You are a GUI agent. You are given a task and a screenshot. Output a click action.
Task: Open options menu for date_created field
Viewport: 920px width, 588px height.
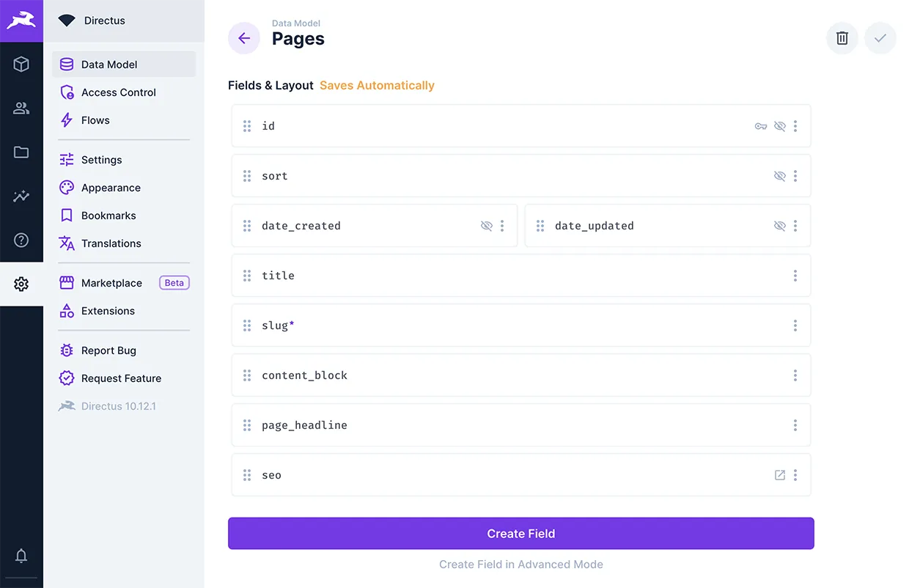tap(502, 226)
